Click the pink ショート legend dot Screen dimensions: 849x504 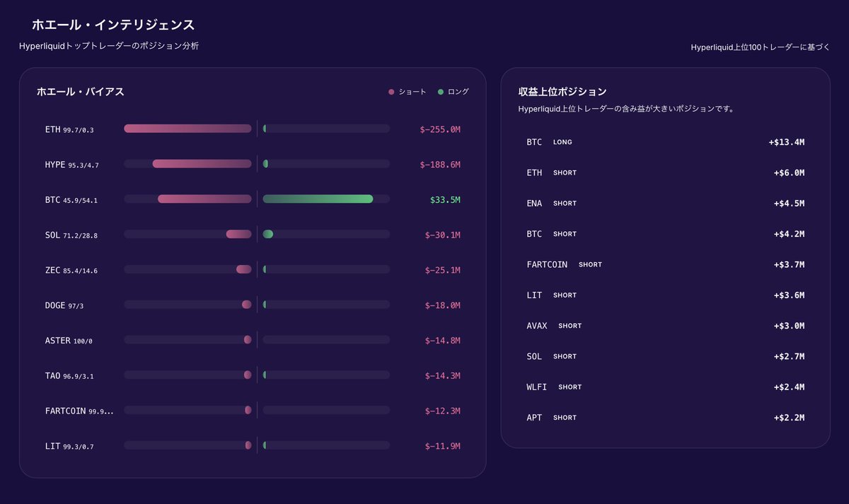[x=391, y=92]
